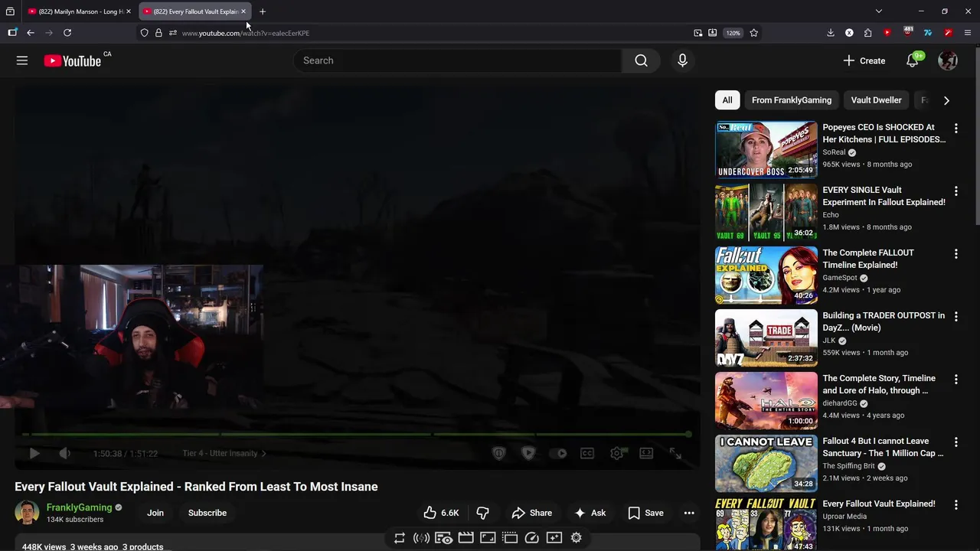Screen dimensions: 980x551
Task: Toggle closed captions CC button
Action: tap(587, 453)
